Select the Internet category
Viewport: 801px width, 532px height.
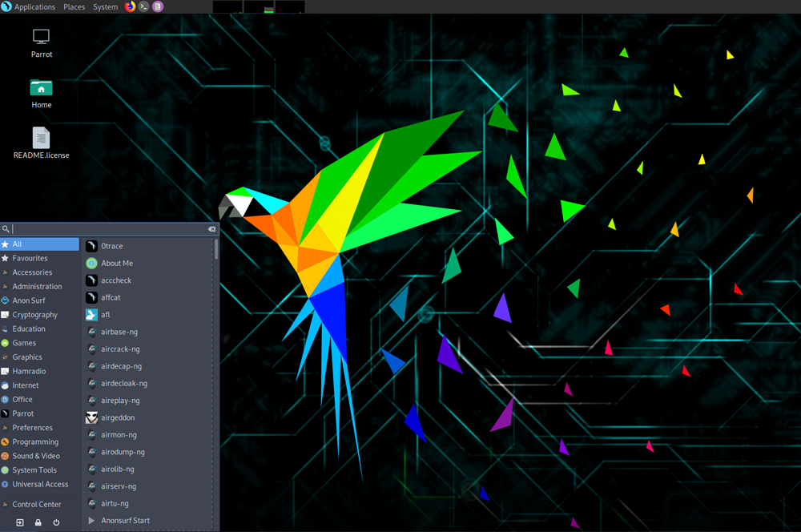(x=40, y=385)
